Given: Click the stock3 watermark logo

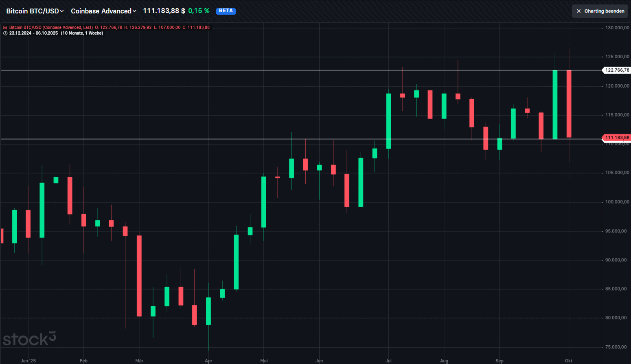Looking at the screenshot, I should [x=28, y=339].
